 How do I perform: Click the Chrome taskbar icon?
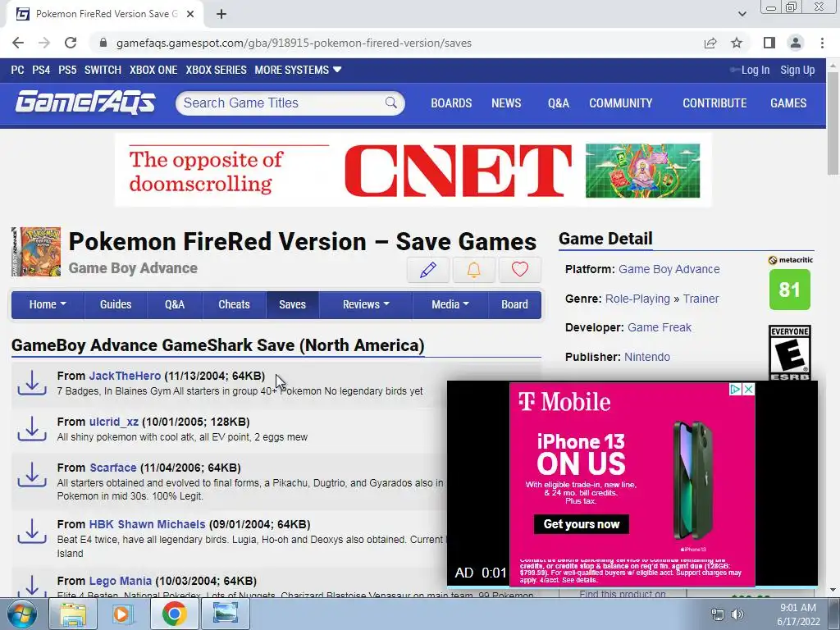point(174,614)
